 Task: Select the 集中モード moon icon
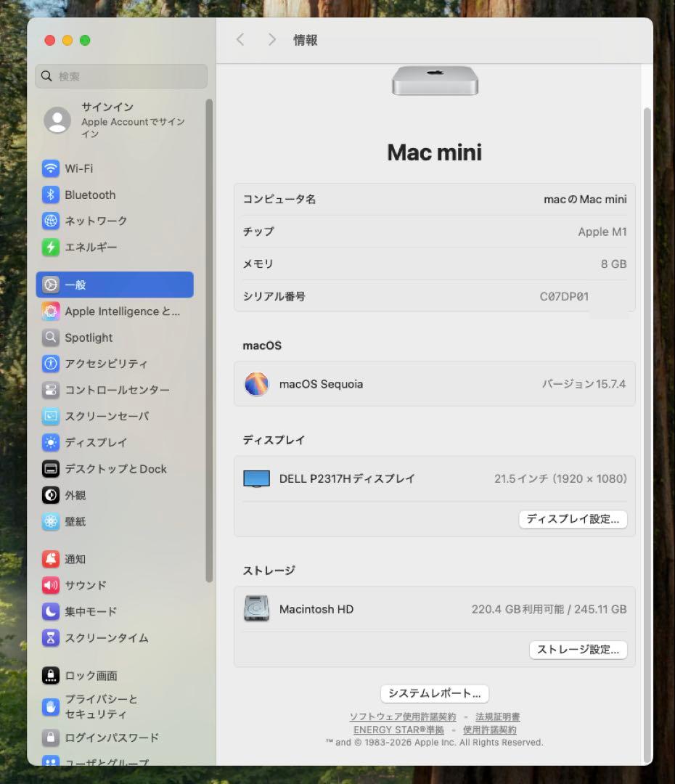click(x=51, y=611)
